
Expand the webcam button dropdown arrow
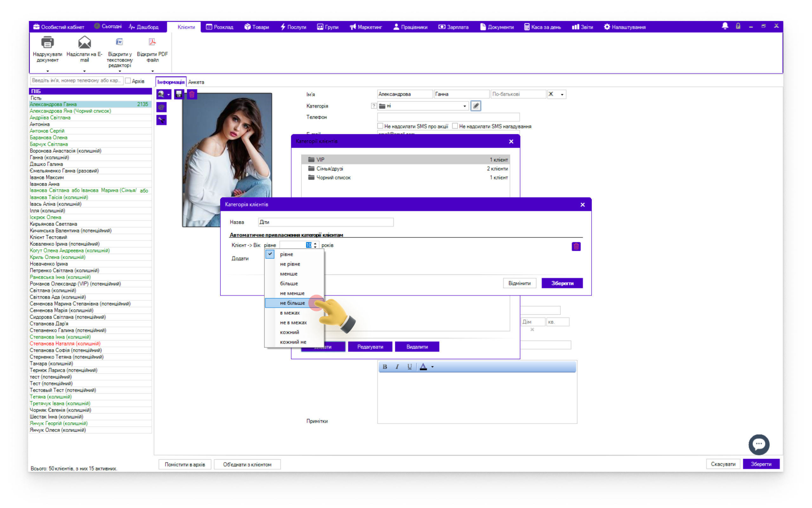point(168,94)
